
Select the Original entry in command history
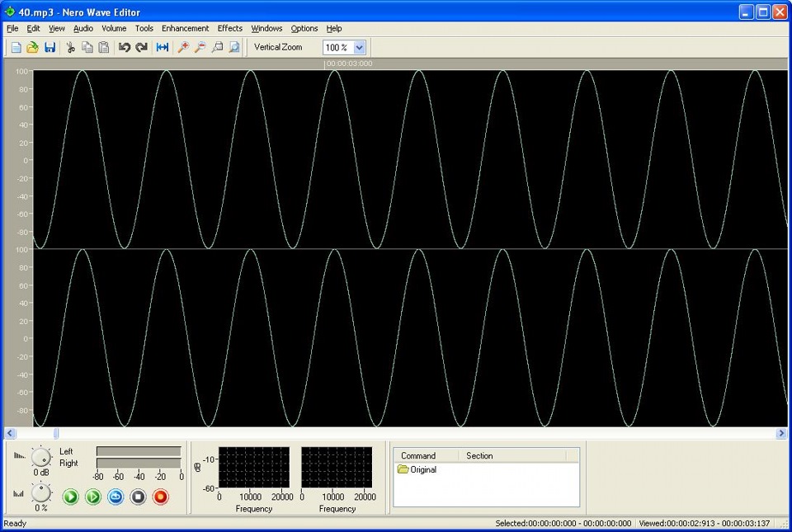coord(423,470)
